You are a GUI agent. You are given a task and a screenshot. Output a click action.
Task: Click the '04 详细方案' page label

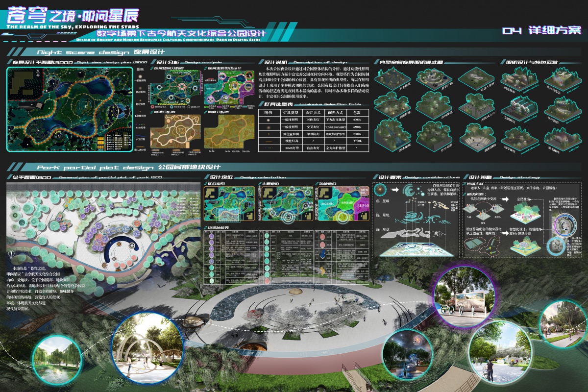click(x=542, y=30)
